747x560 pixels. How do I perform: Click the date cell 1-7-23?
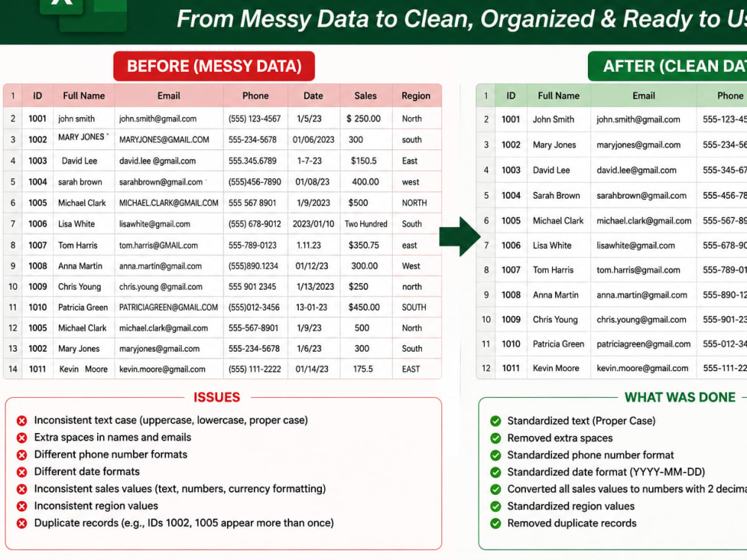[314, 161]
